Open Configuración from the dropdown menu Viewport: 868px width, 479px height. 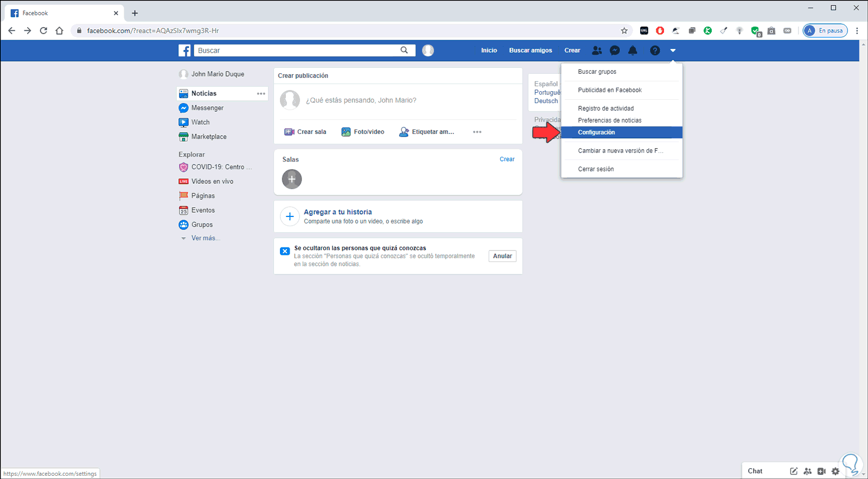click(622, 132)
